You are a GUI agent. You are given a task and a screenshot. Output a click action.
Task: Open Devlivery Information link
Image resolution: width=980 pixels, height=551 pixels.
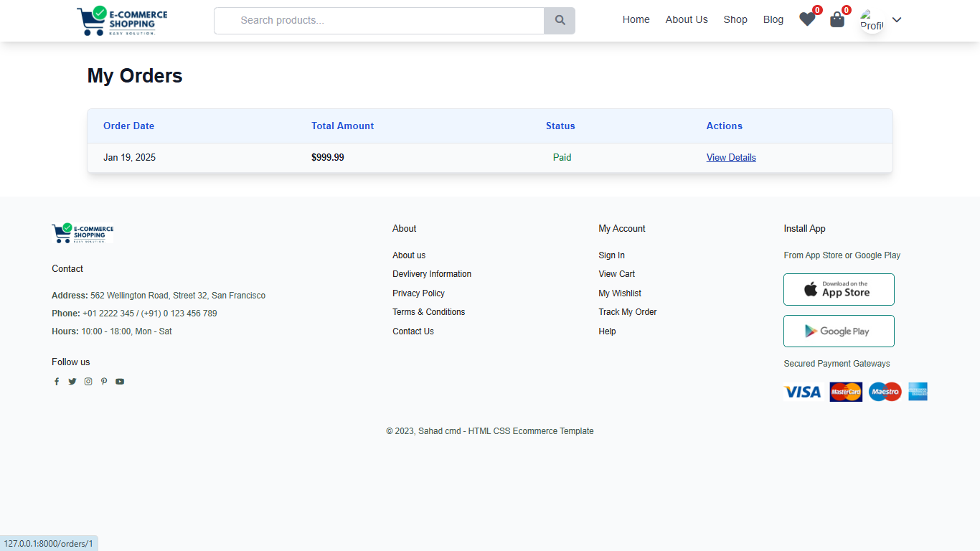pos(432,274)
